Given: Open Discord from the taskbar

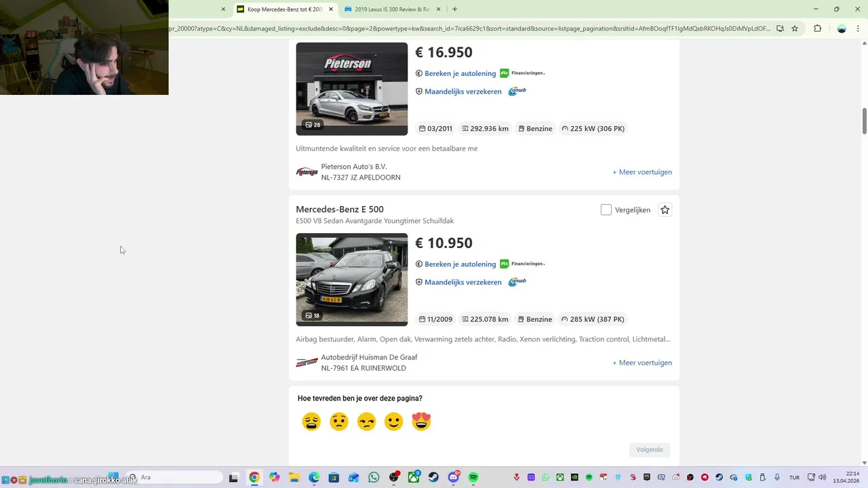Looking at the screenshot, I should pos(453,478).
